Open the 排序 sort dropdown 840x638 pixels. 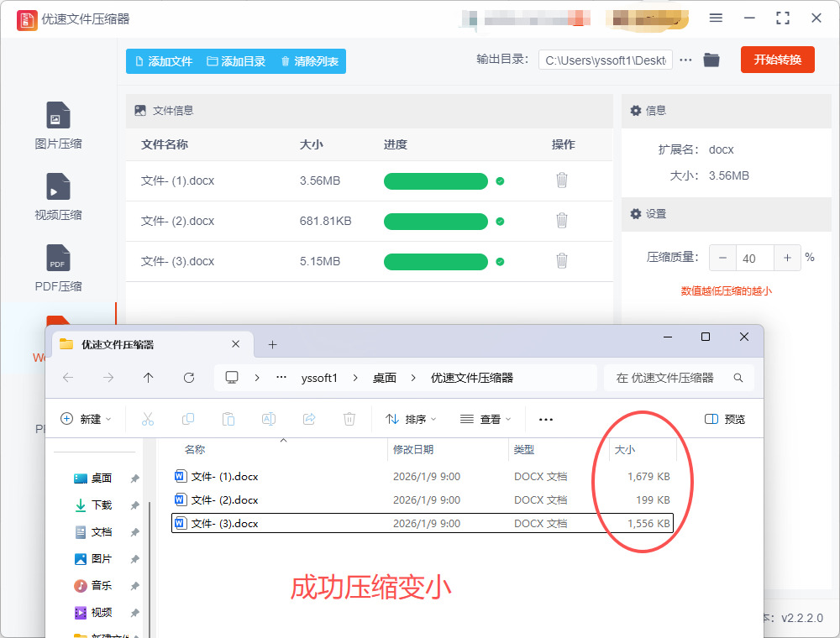(412, 419)
